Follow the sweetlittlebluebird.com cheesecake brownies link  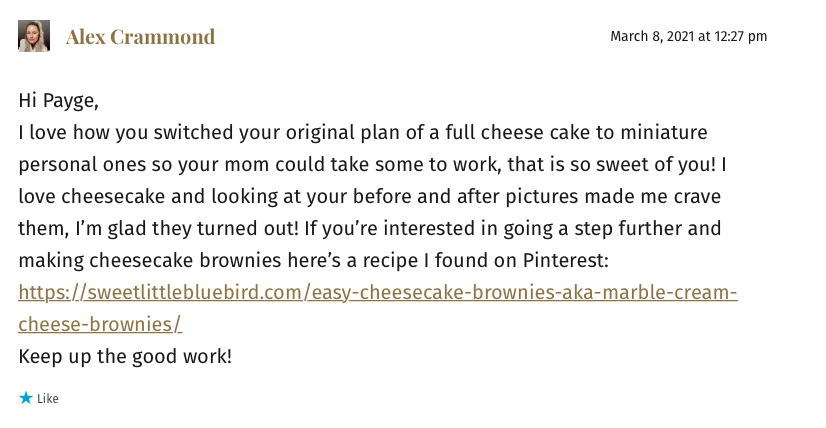[378, 292]
